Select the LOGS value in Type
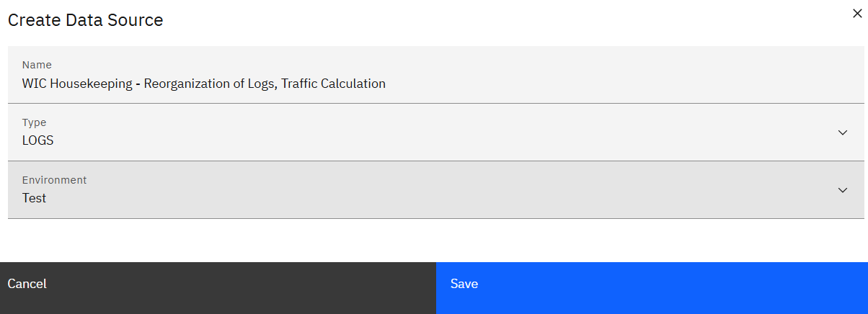The height and width of the screenshot is (314, 868). coord(38,140)
